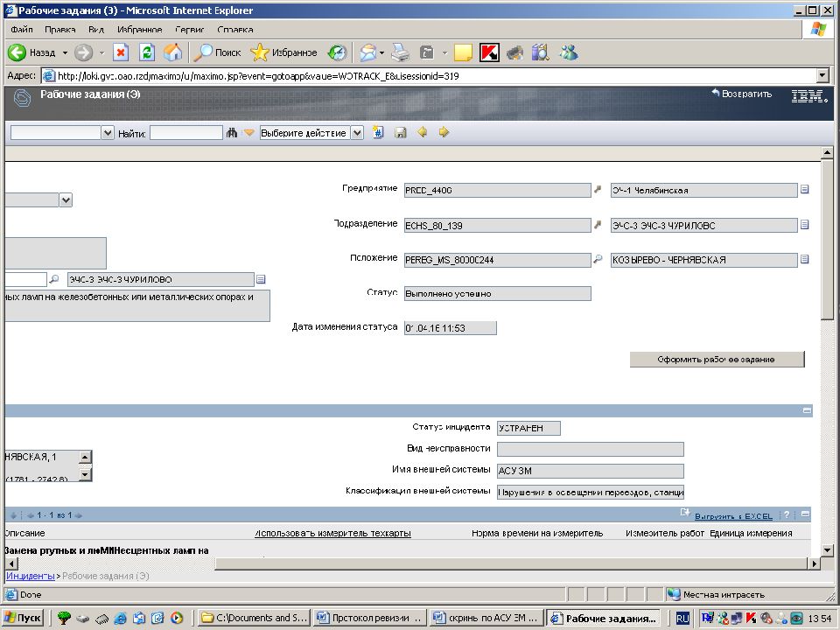
Task: Open detail menu icon beside PRED_4400 field
Action: point(598,189)
